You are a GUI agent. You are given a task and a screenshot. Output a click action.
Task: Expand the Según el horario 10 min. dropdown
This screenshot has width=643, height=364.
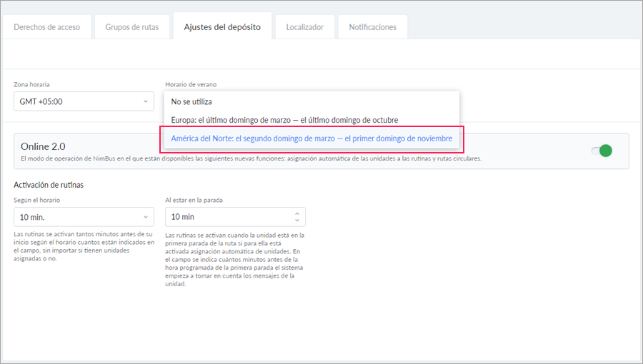click(x=83, y=216)
